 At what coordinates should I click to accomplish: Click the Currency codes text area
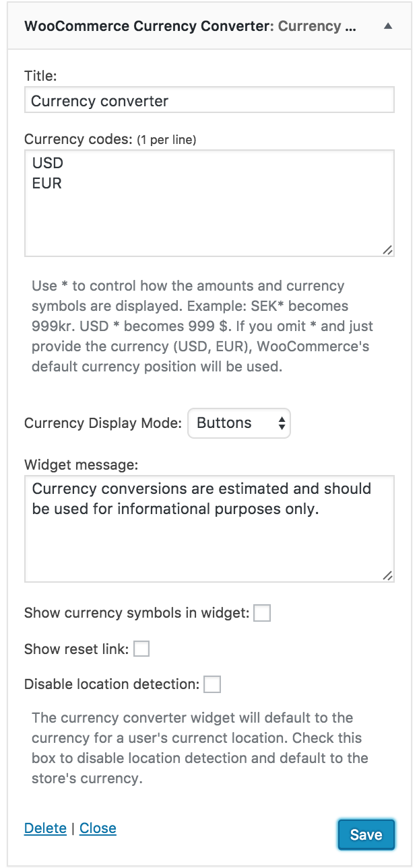(x=209, y=203)
